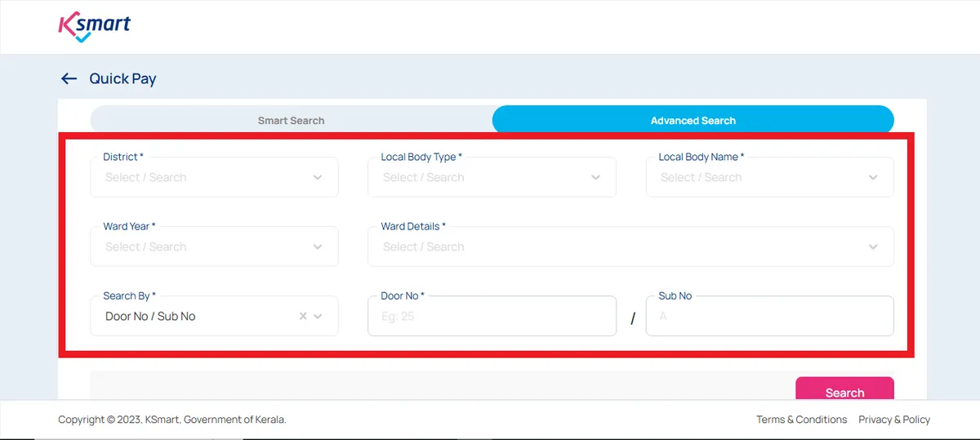Open the District dropdown field
This screenshot has width=980, height=440.
coord(204,178)
